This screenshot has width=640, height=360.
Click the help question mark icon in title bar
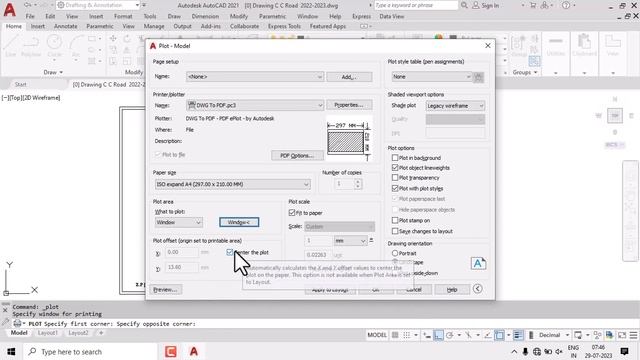click(566, 5)
